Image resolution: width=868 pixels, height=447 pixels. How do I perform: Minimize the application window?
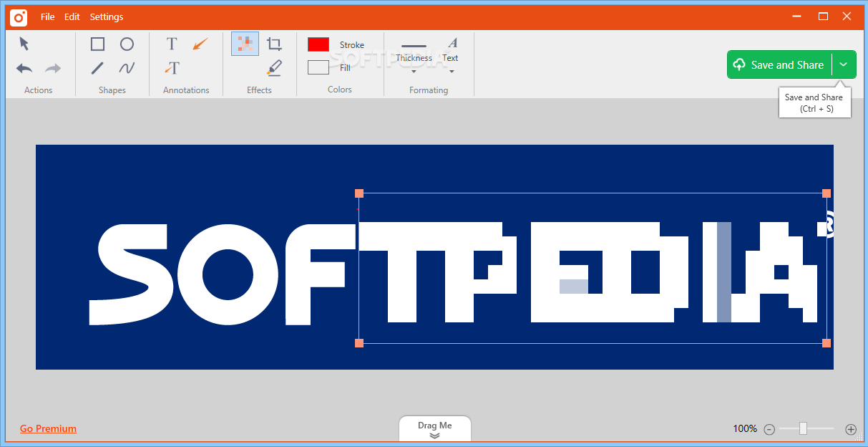point(798,16)
